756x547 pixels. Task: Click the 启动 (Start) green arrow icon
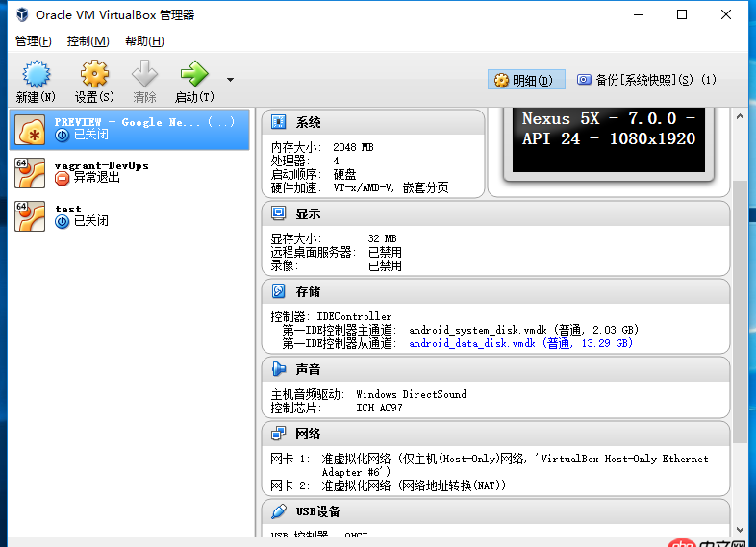tap(193, 75)
